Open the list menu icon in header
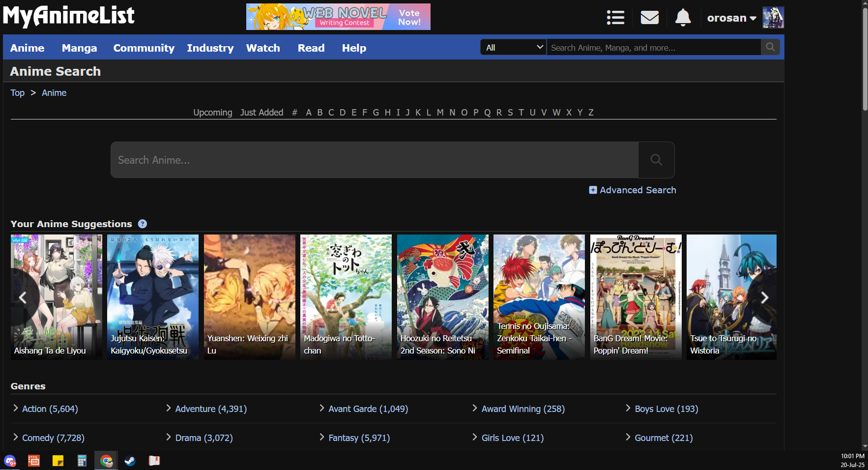Viewport: 868px width, 470px height. pyautogui.click(x=615, y=18)
